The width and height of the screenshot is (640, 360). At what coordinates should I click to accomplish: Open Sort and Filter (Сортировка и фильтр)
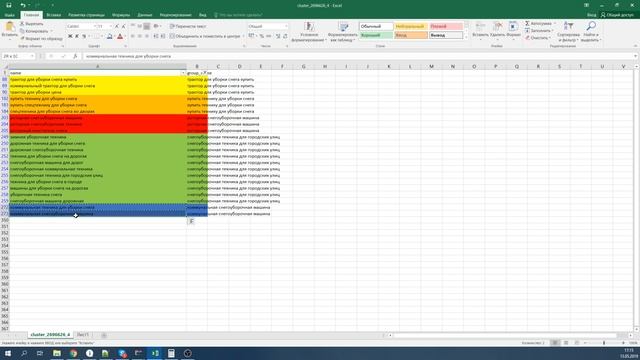(x=568, y=32)
